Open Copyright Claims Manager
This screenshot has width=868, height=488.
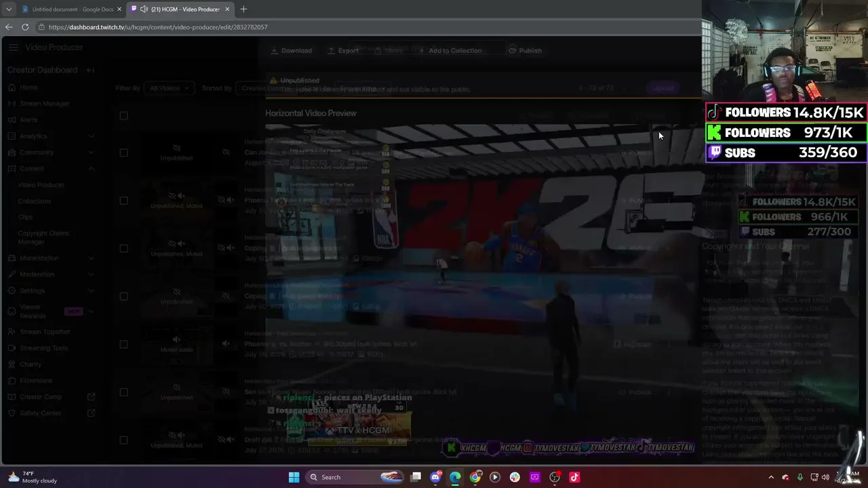pos(43,237)
